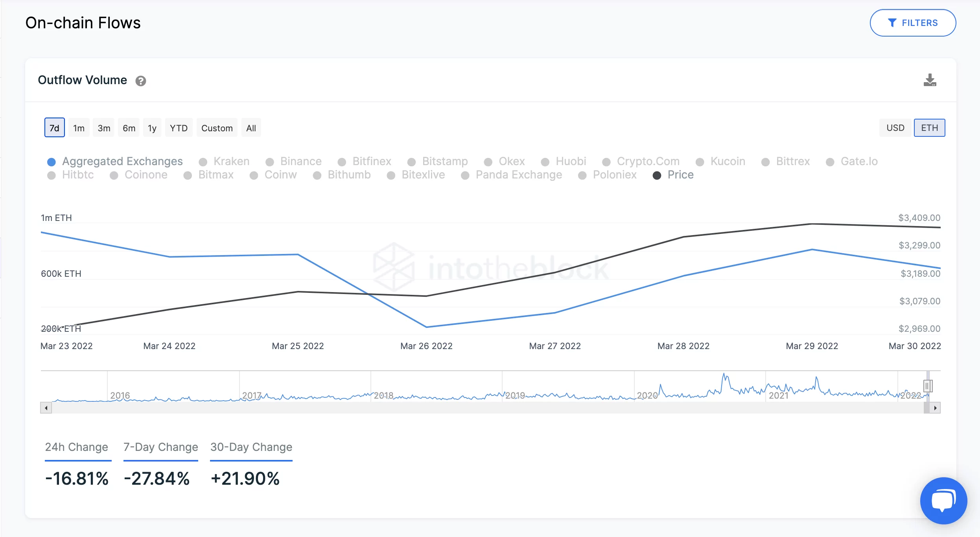Toggle the Bitfinex series in legend
The height and width of the screenshot is (537, 980).
pos(365,162)
